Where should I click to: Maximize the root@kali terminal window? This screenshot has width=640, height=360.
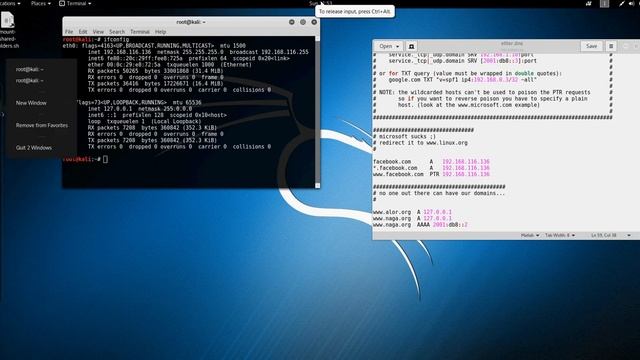(303, 22)
